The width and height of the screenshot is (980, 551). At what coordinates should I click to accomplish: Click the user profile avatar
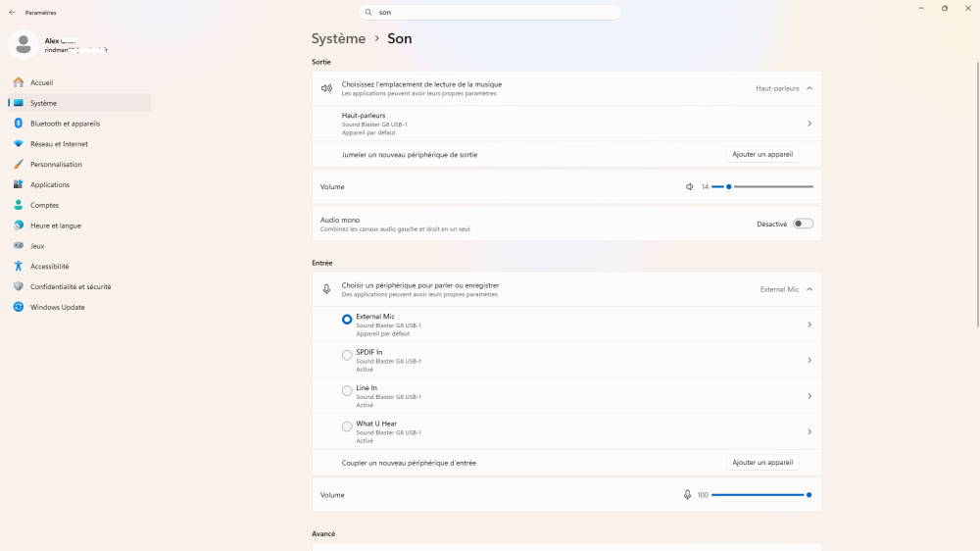coord(24,44)
